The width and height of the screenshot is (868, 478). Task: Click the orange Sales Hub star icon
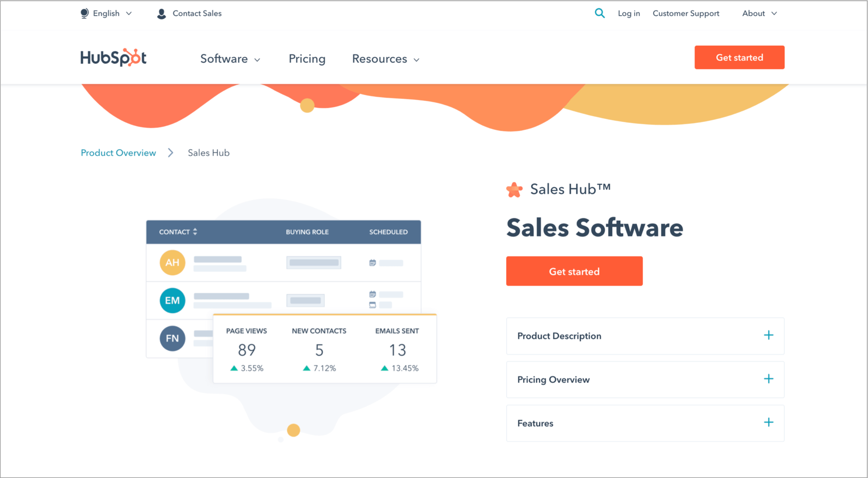[x=514, y=190]
